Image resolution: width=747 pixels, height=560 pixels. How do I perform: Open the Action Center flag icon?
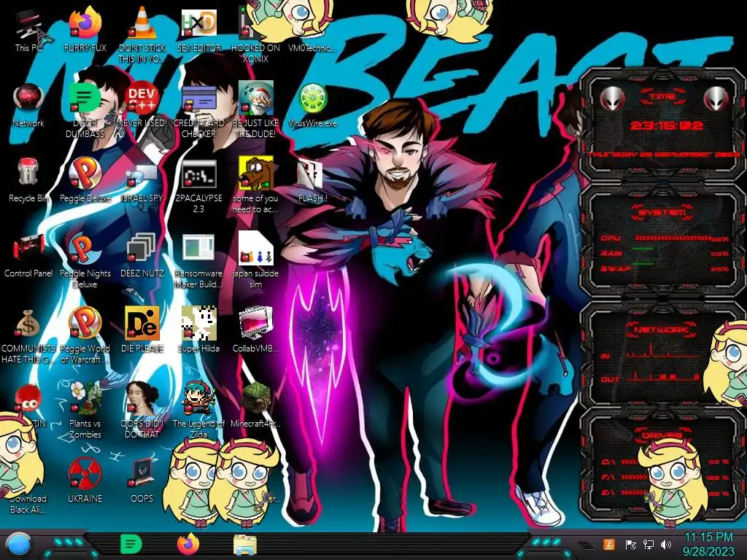click(x=631, y=544)
